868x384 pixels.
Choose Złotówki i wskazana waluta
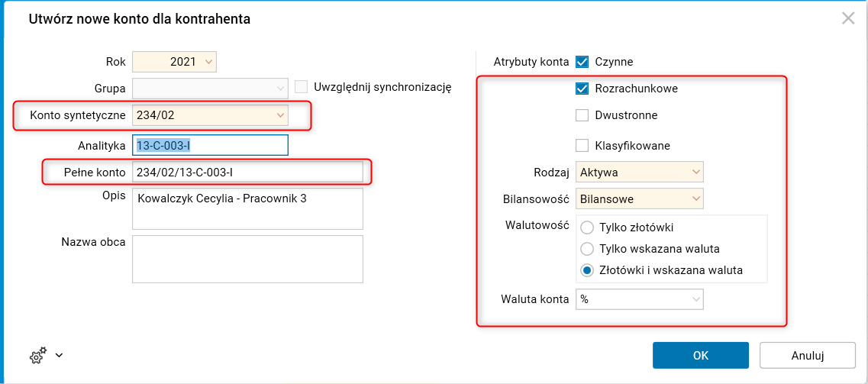coord(587,270)
